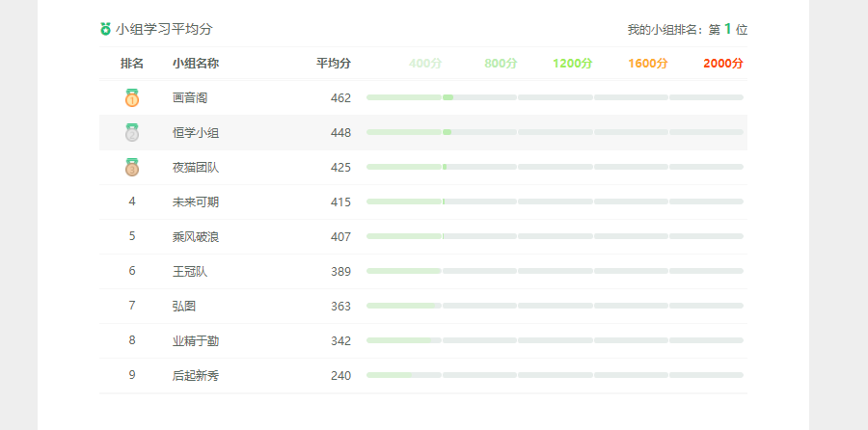Click the 平均分 column header

pyautogui.click(x=334, y=64)
